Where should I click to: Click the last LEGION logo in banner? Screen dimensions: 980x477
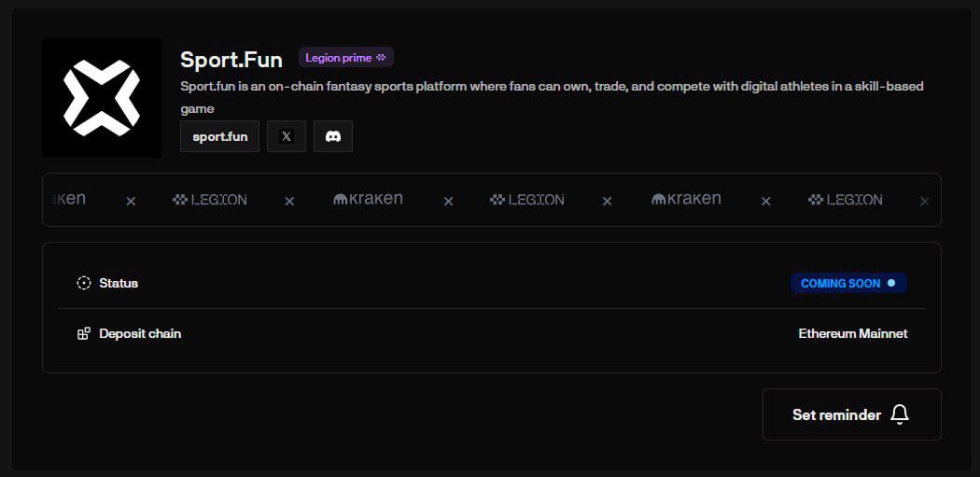click(x=845, y=200)
